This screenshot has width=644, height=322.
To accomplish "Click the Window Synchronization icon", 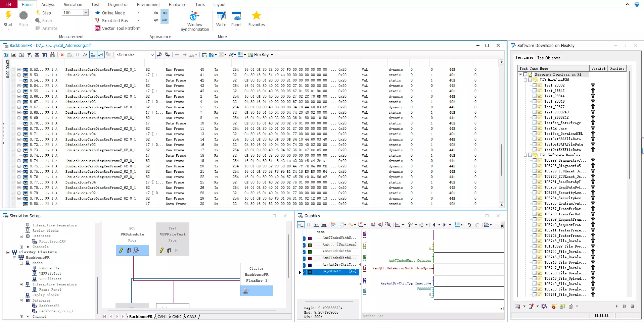I will 194,16.
